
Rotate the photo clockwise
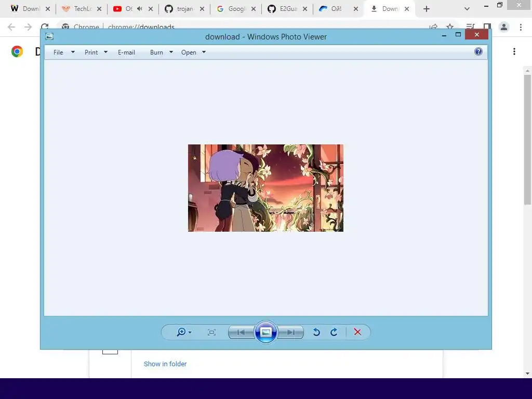pyautogui.click(x=334, y=332)
